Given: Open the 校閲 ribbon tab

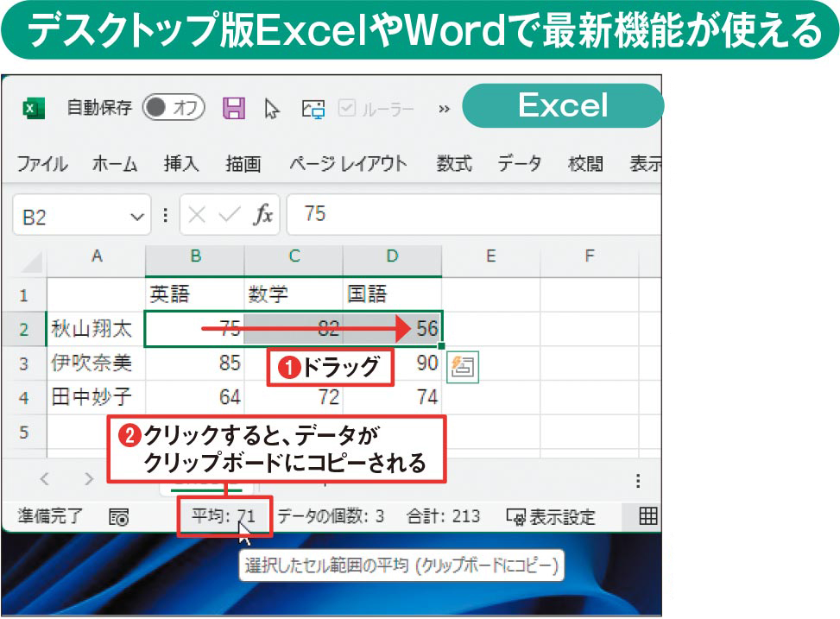Looking at the screenshot, I should click(585, 163).
